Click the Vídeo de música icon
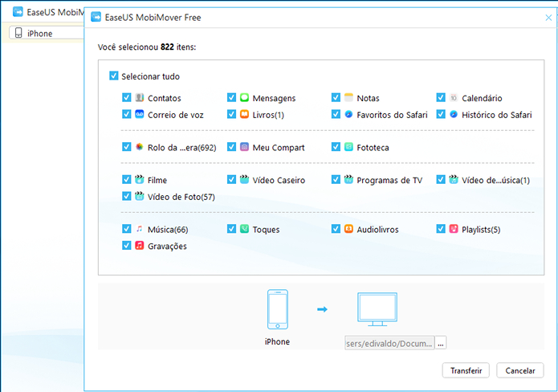This screenshot has width=558, height=392. [454, 179]
